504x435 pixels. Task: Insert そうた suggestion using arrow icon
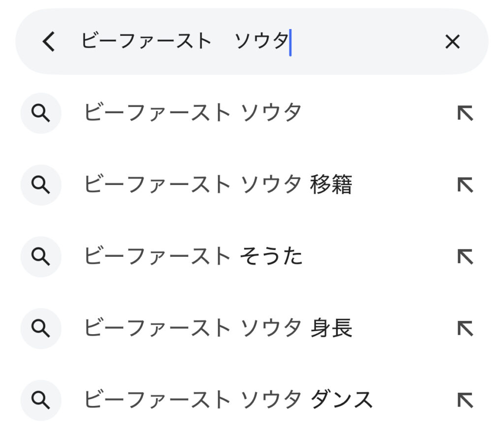point(465,257)
